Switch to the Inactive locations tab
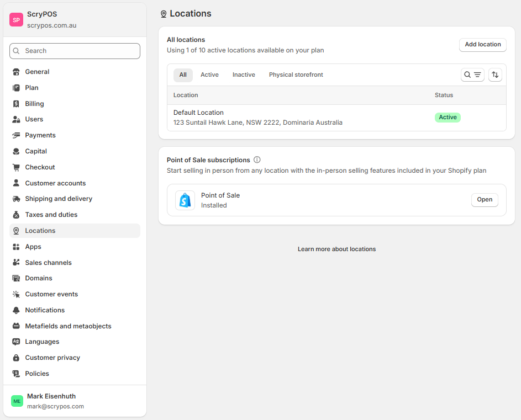Image resolution: width=521 pixels, height=420 pixels. pos(244,75)
